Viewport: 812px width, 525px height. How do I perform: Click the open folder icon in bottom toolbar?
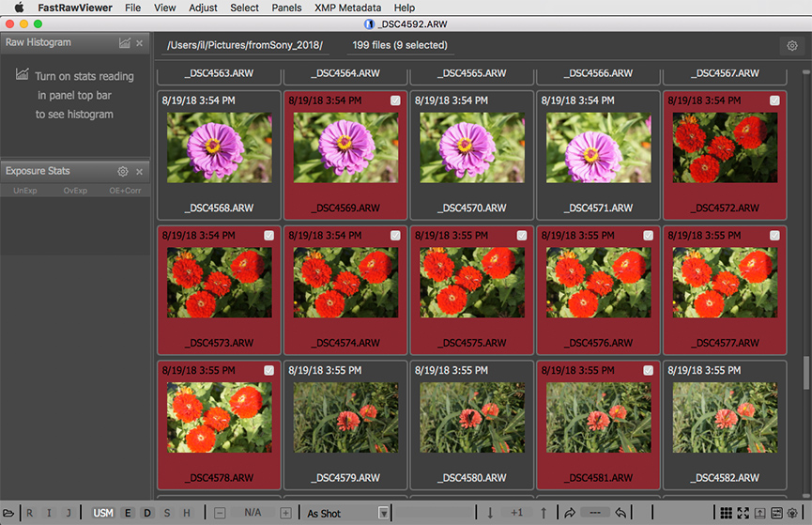click(x=8, y=513)
